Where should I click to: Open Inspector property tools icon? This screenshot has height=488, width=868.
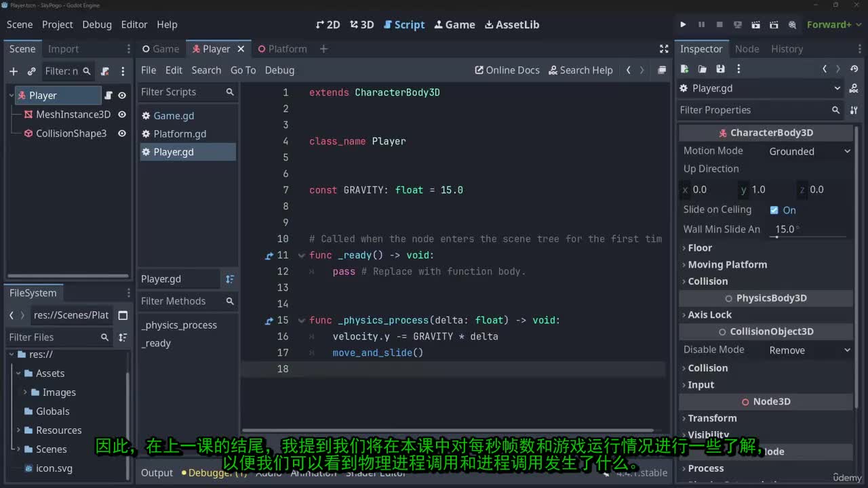point(854,110)
